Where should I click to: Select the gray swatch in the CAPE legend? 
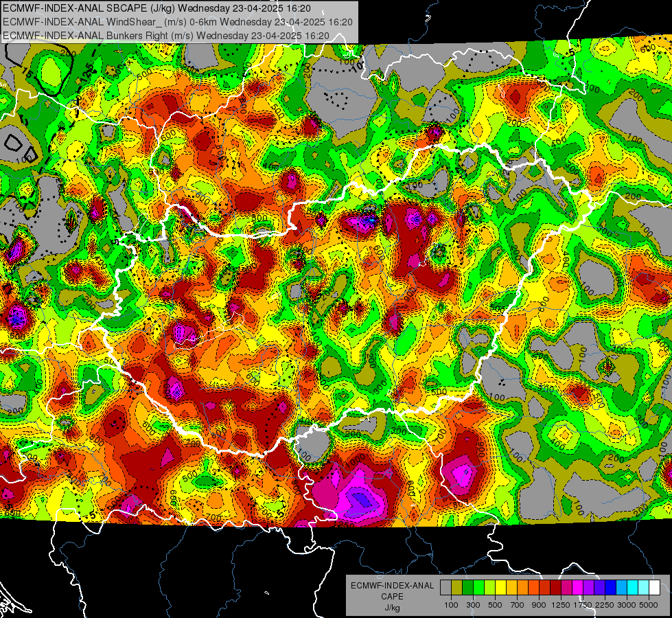[x=445, y=588]
